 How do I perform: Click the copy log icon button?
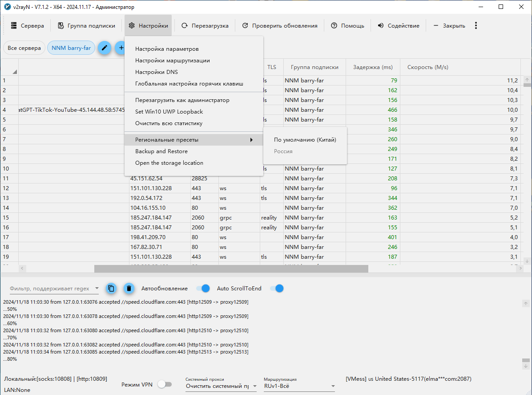111,289
